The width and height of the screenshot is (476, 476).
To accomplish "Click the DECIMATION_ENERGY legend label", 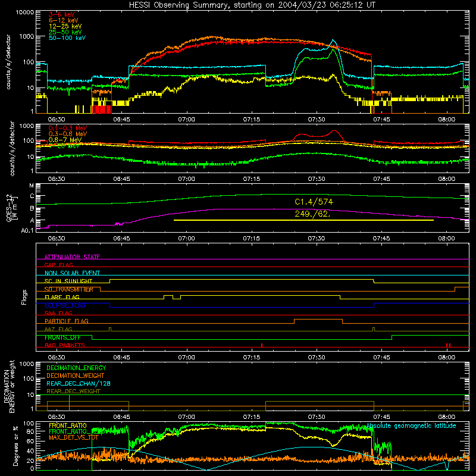I will coord(76,368).
